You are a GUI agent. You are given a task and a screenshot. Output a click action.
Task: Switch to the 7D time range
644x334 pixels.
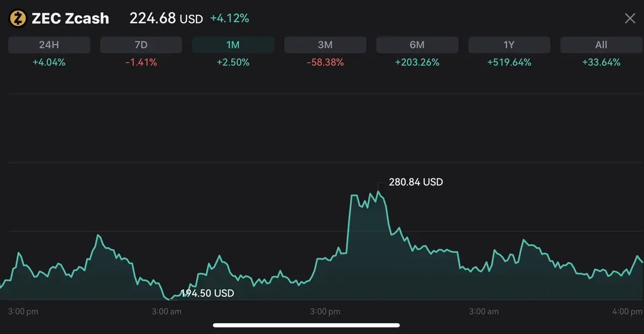(141, 45)
